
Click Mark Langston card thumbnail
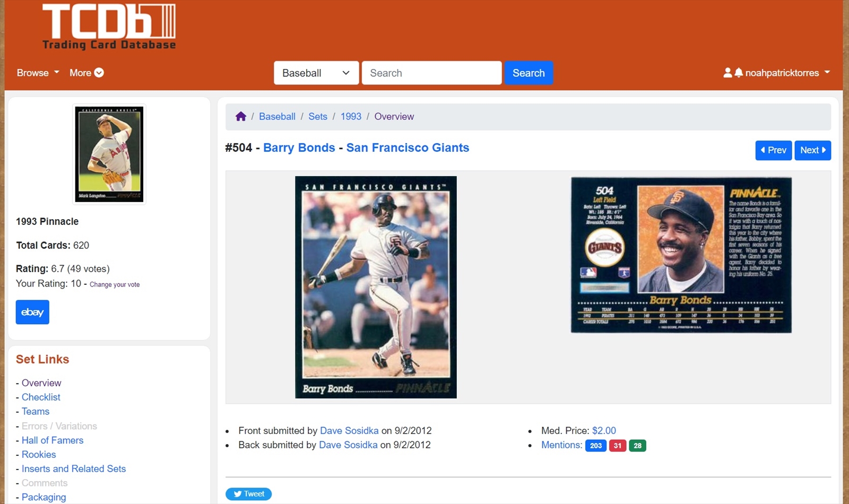(109, 154)
